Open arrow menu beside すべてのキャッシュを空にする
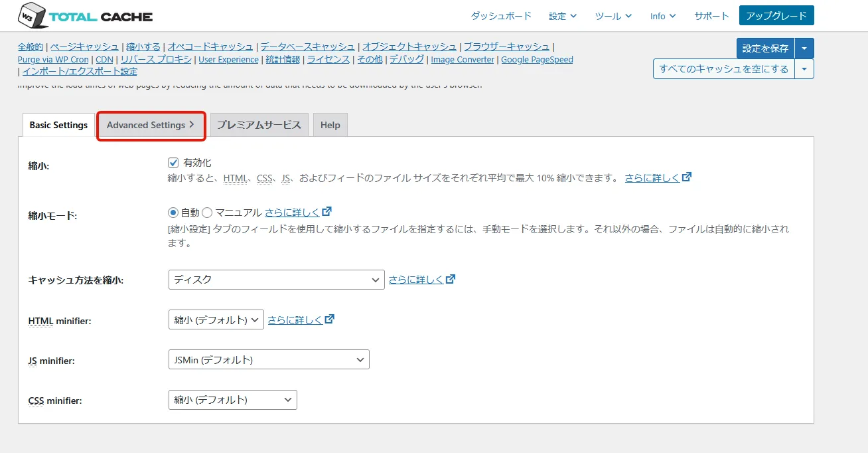This screenshot has height=453, width=868. pos(804,69)
